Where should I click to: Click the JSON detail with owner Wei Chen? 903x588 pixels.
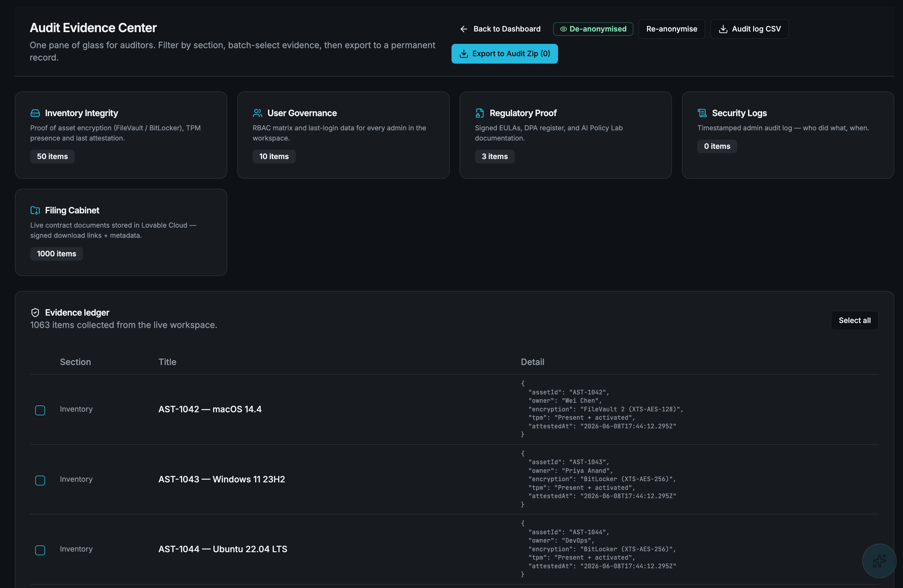[602, 409]
